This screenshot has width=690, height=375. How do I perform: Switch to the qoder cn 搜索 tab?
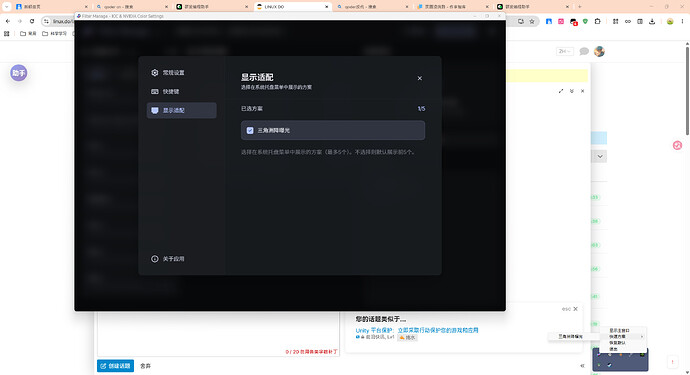(132, 7)
